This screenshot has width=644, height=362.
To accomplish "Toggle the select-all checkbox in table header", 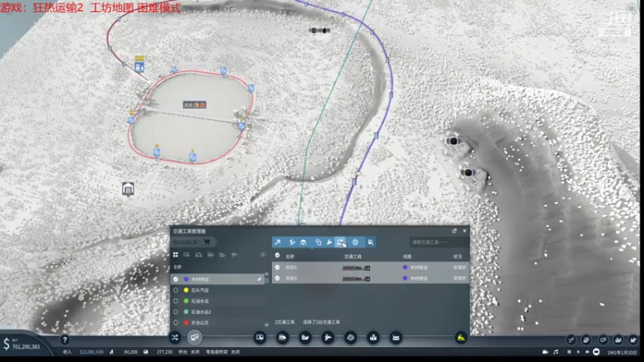I will (x=277, y=255).
